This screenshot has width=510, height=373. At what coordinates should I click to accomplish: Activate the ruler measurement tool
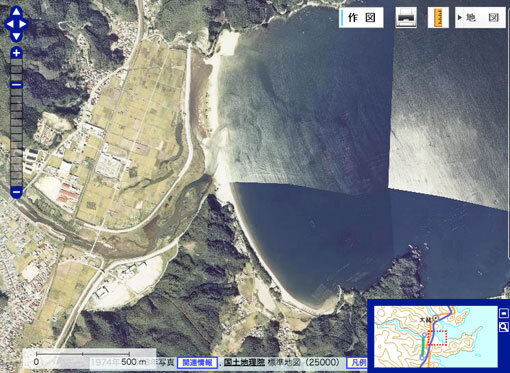click(x=439, y=18)
